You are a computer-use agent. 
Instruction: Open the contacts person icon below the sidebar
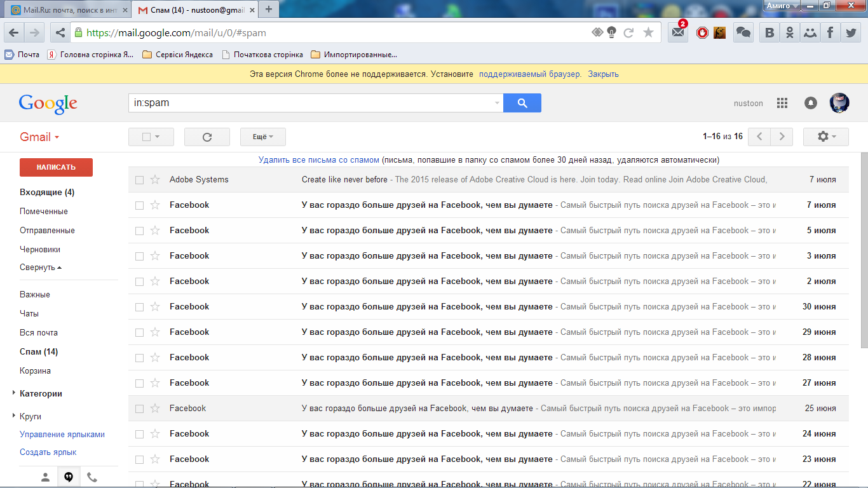click(45, 478)
